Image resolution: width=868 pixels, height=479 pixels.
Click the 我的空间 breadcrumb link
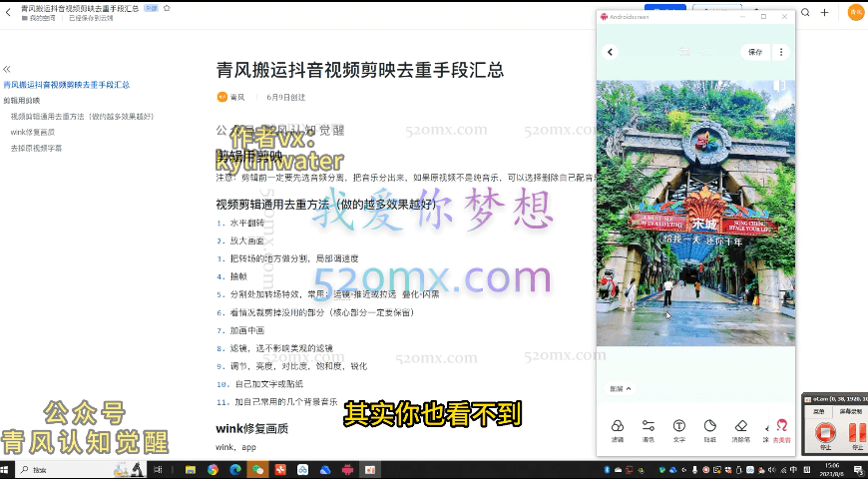42,18
